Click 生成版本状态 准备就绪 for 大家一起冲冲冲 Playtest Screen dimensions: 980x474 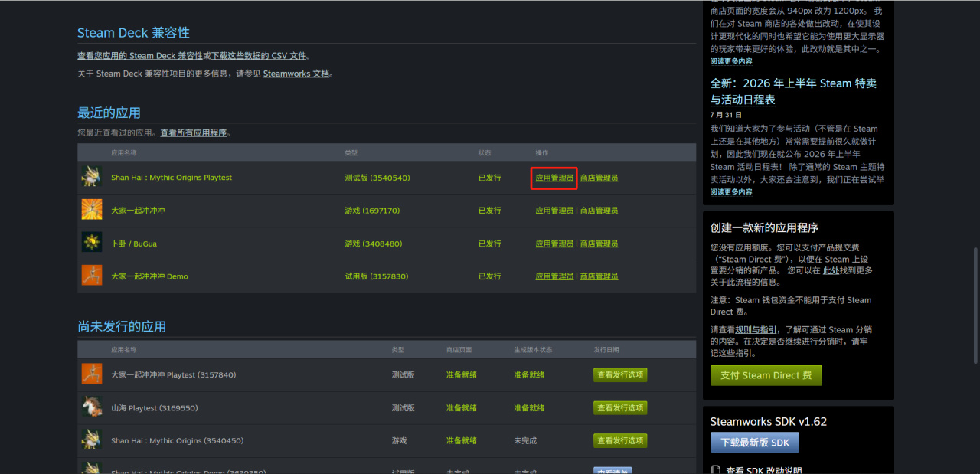(529, 375)
